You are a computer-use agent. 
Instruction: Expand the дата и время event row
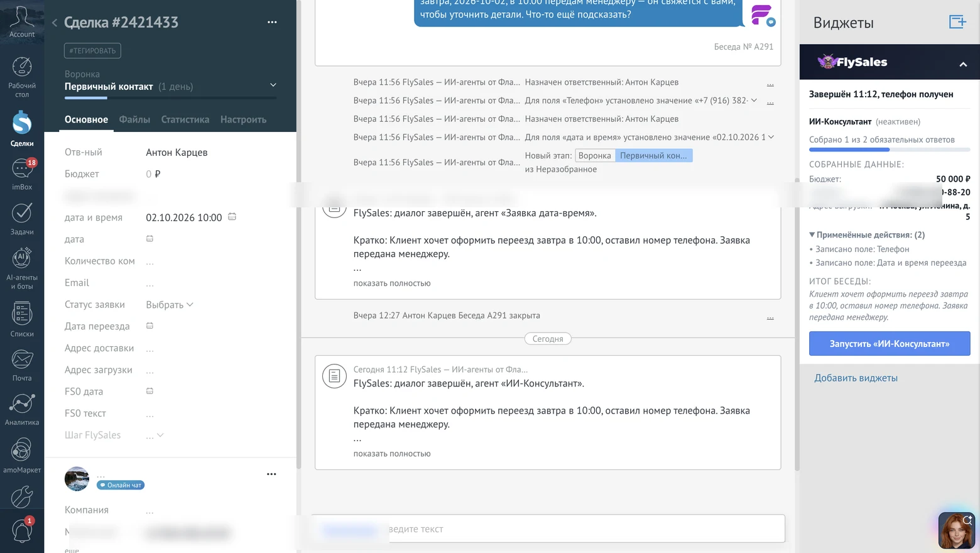(x=771, y=137)
